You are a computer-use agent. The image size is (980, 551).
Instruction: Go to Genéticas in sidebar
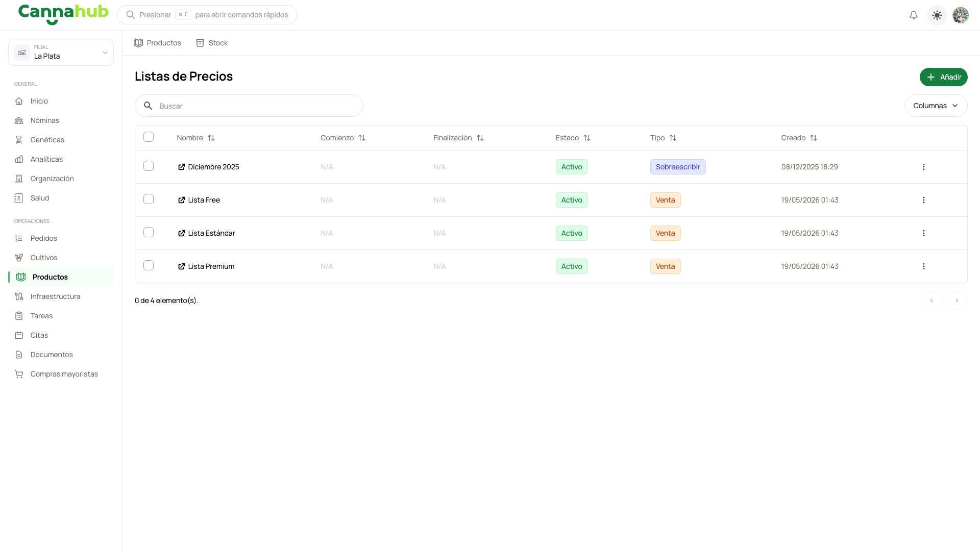pyautogui.click(x=61, y=140)
